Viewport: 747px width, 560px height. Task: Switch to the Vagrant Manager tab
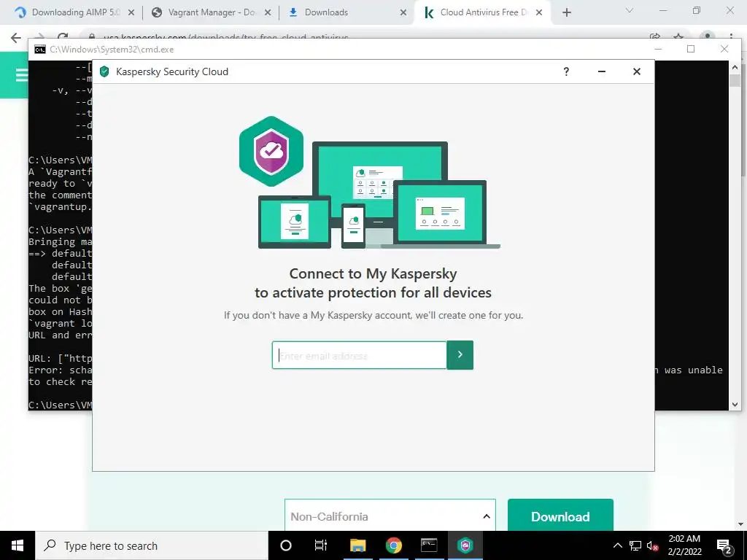[211, 12]
